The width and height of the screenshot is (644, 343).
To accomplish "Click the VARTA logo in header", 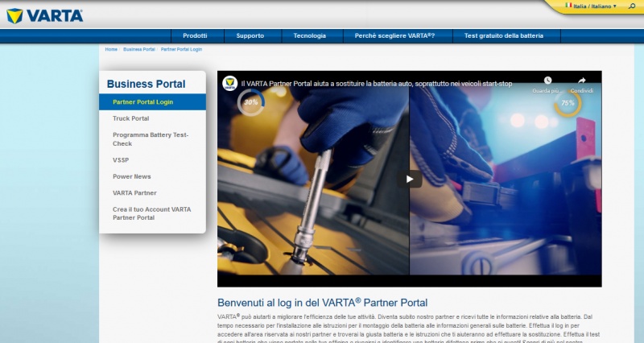I will coord(44,16).
